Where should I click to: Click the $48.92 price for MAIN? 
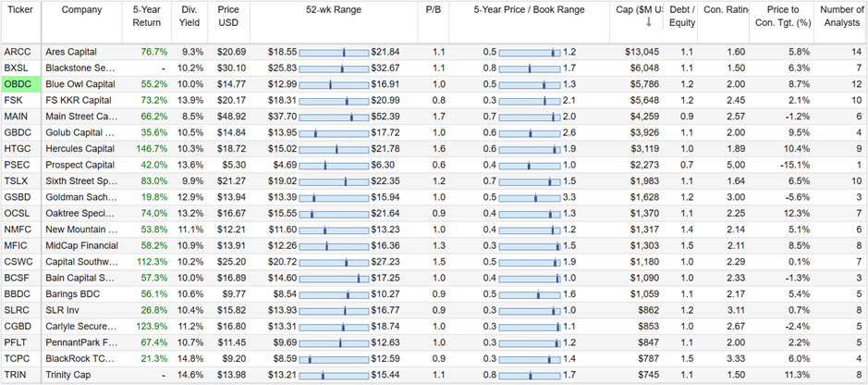232,117
